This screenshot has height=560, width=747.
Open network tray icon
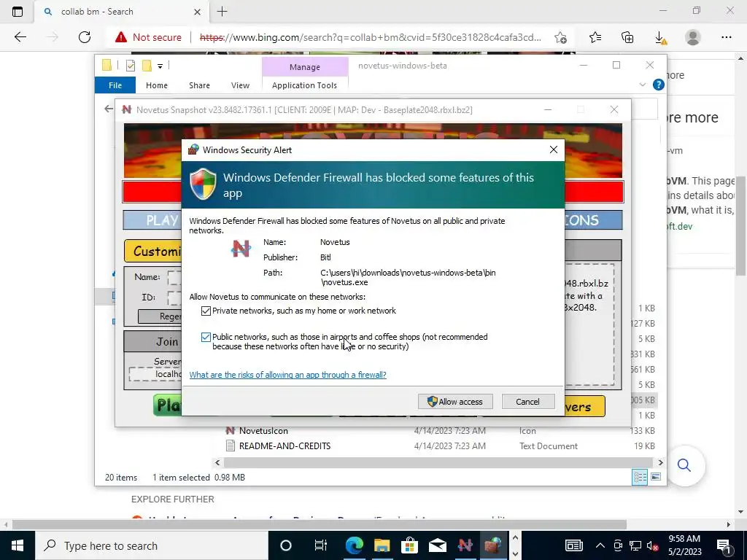[635, 545]
